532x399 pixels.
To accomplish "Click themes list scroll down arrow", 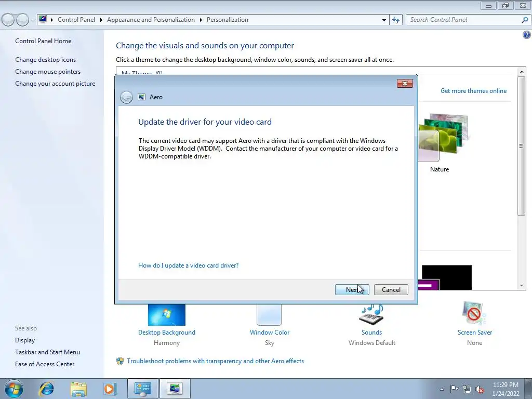I will 522,286.
